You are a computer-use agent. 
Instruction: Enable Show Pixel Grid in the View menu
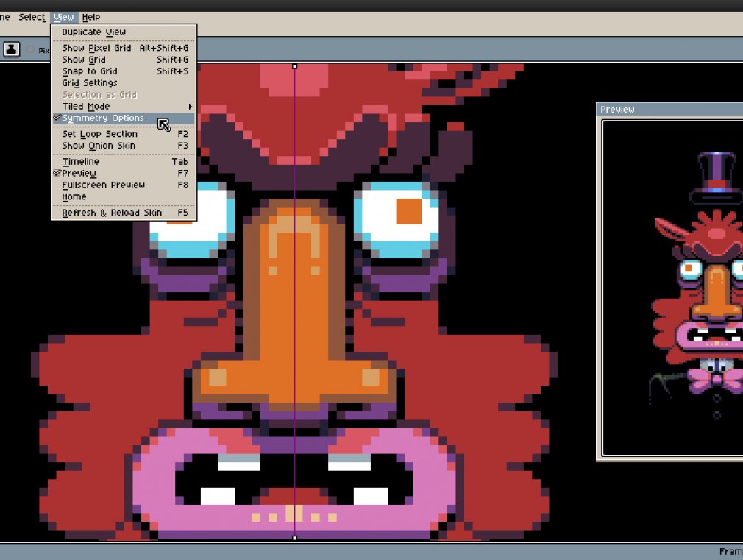[124, 48]
